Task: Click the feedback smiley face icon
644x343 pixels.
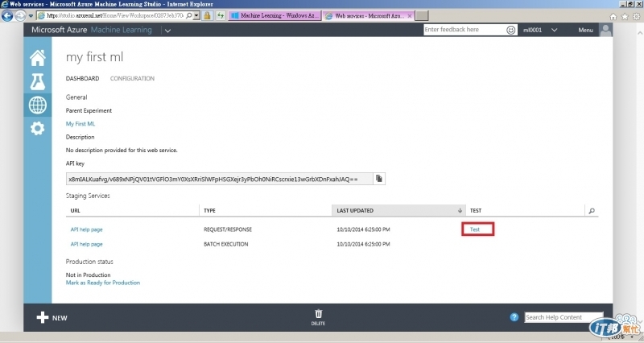Action: point(510,30)
